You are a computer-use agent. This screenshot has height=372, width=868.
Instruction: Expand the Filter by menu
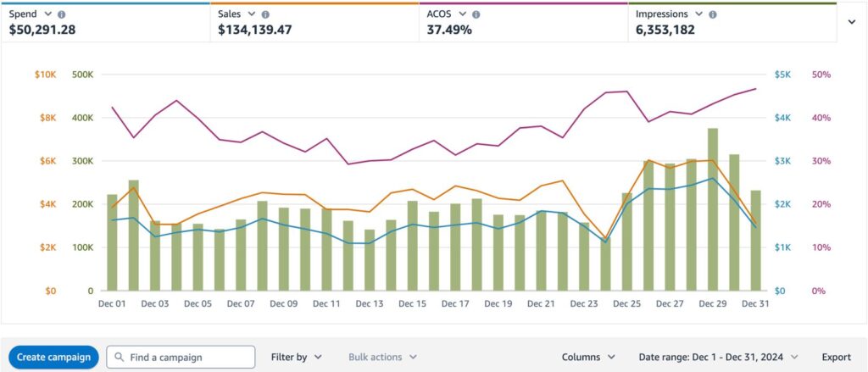click(x=296, y=358)
